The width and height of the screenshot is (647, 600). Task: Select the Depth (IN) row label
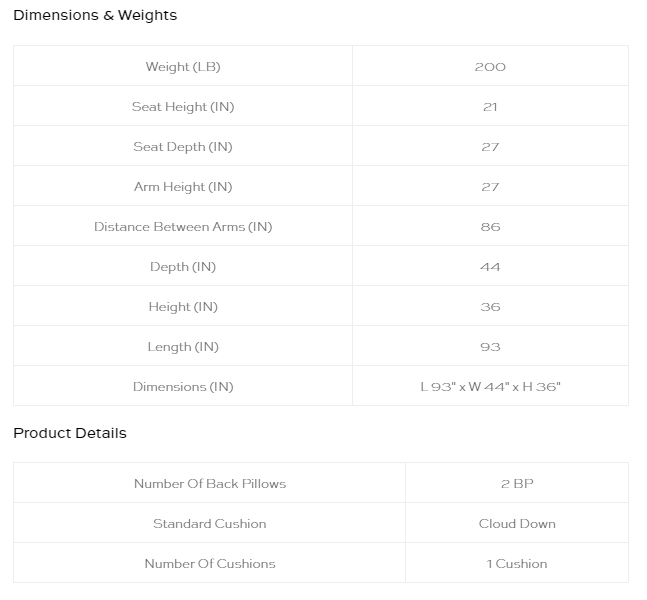pyautogui.click(x=183, y=267)
